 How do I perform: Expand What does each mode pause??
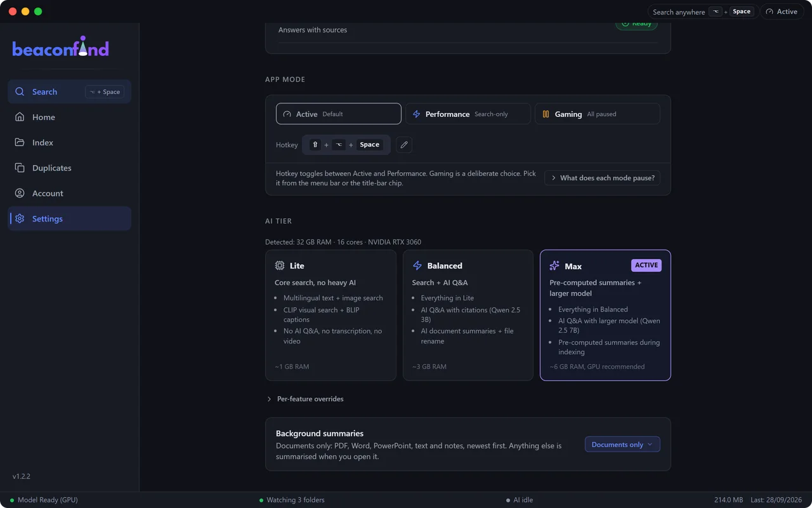(602, 178)
